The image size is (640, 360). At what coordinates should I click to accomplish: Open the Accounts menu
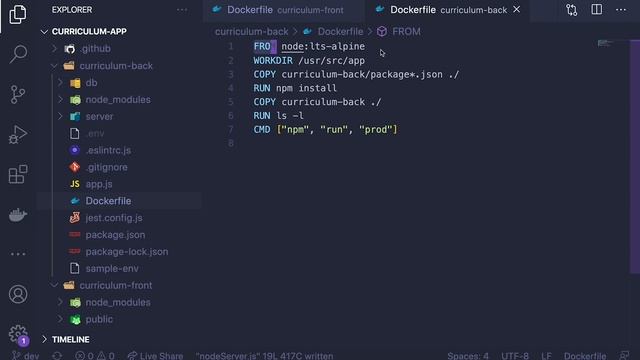tap(18, 294)
